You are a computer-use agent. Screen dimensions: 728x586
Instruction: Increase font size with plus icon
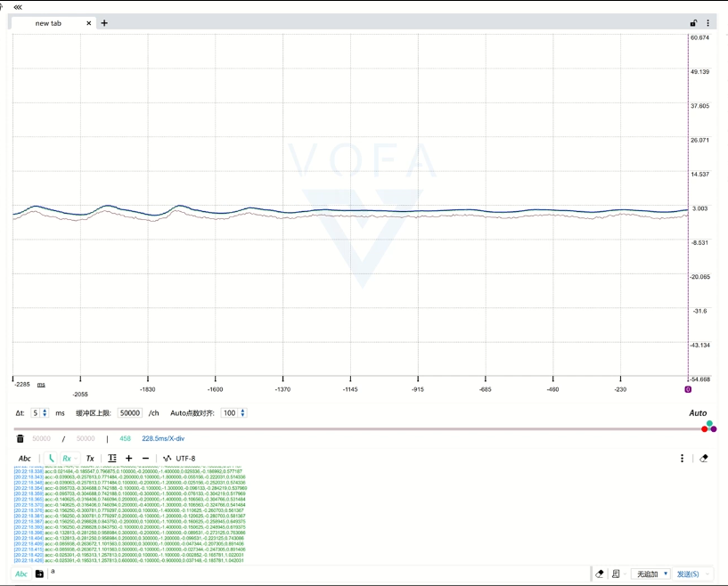pyautogui.click(x=128, y=458)
